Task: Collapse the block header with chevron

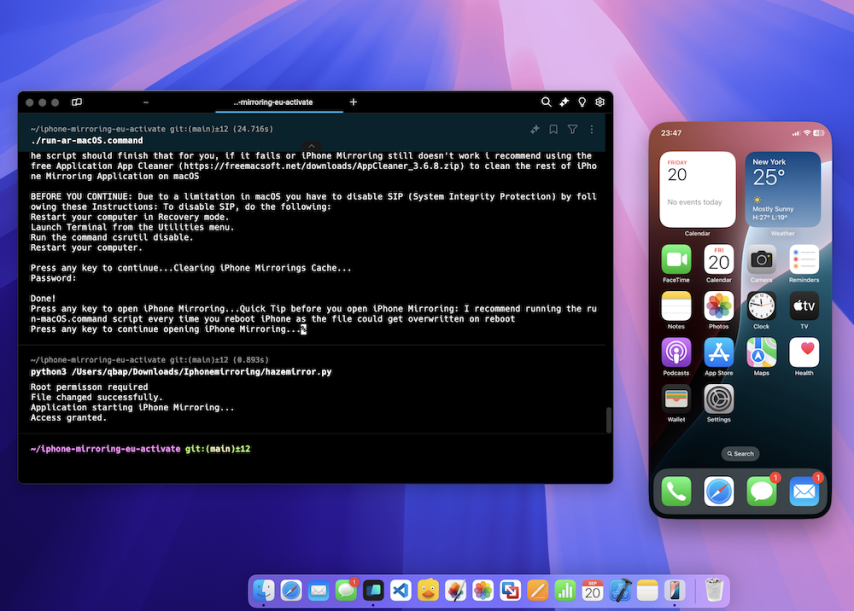Action: pyautogui.click(x=311, y=146)
